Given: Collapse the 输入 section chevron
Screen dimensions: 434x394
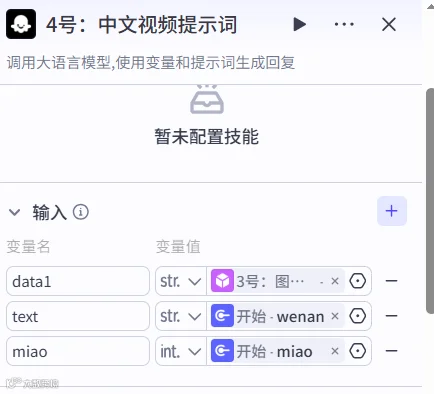Looking at the screenshot, I should 15,212.
